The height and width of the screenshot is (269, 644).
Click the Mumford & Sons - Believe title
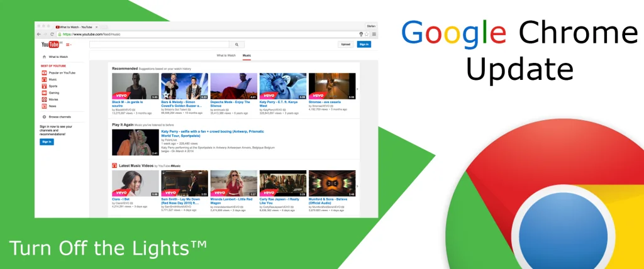click(328, 201)
